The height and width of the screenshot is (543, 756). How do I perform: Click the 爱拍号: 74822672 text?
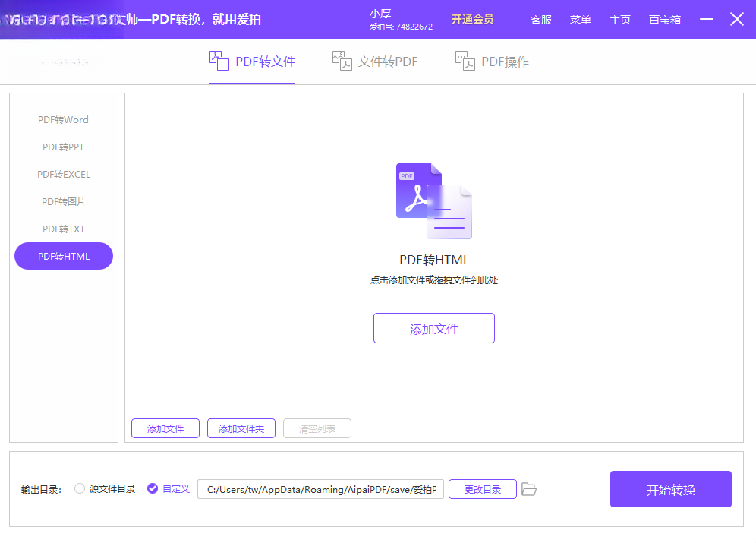(401, 27)
